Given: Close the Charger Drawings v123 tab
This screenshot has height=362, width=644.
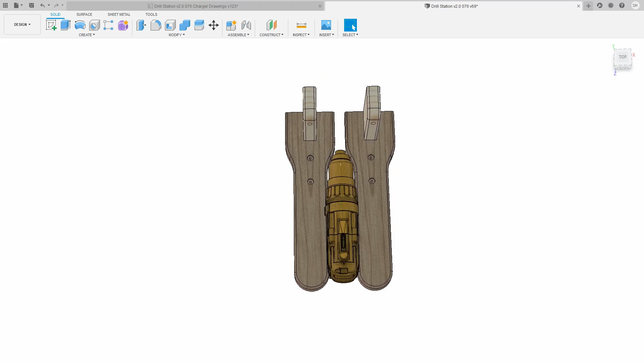Looking at the screenshot, I should click(x=320, y=6).
